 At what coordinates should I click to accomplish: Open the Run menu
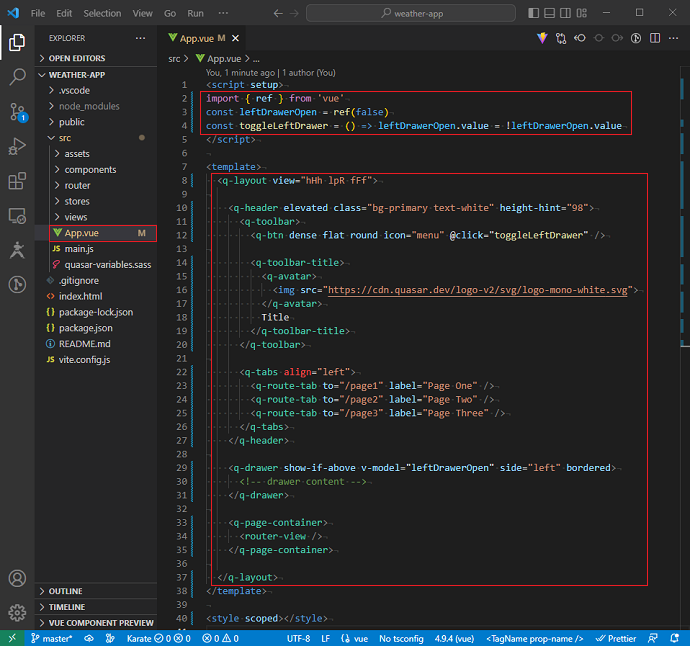(195, 13)
